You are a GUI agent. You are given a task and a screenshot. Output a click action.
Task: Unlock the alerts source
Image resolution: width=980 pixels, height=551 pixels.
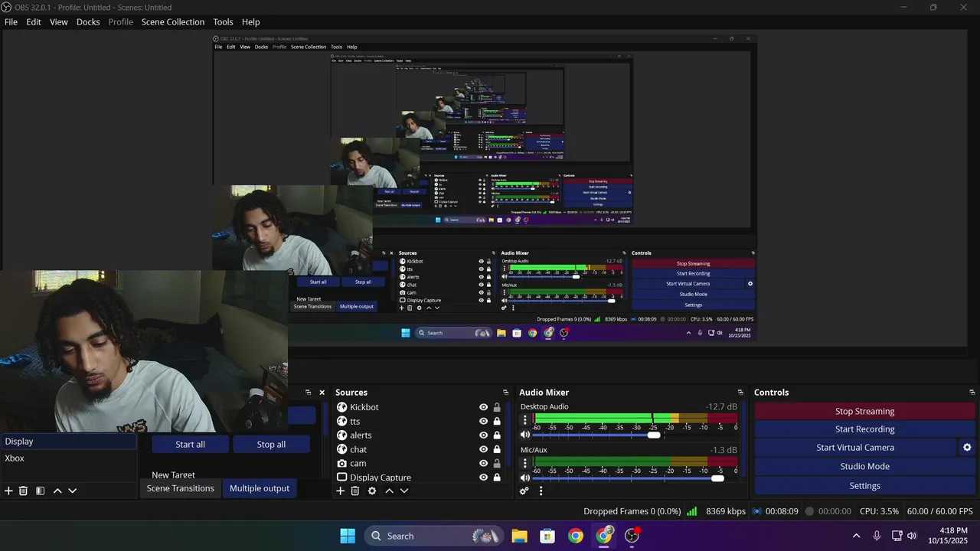pos(497,435)
